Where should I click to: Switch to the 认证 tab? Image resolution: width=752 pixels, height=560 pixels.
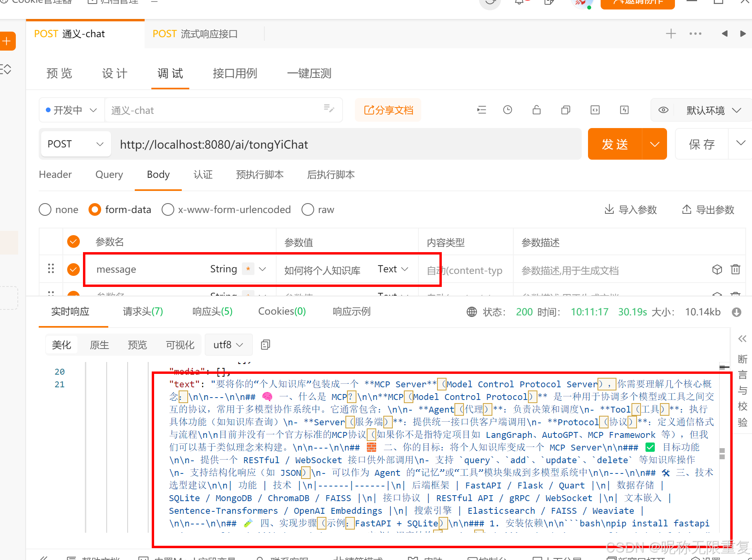203,174
